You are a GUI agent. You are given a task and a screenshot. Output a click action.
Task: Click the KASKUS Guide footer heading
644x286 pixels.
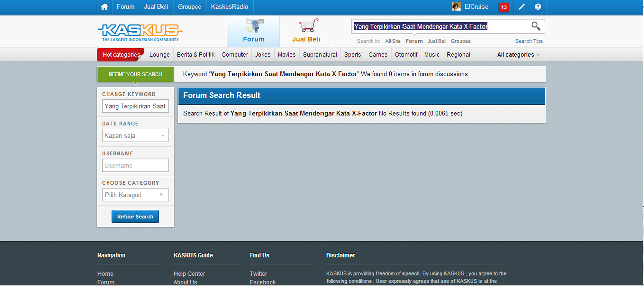coord(193,255)
